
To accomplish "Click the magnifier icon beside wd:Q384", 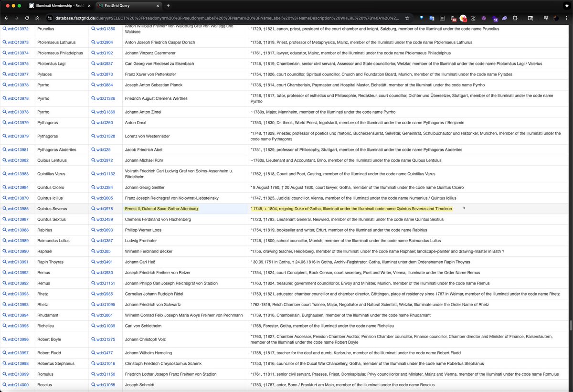I will [x=94, y=187].
